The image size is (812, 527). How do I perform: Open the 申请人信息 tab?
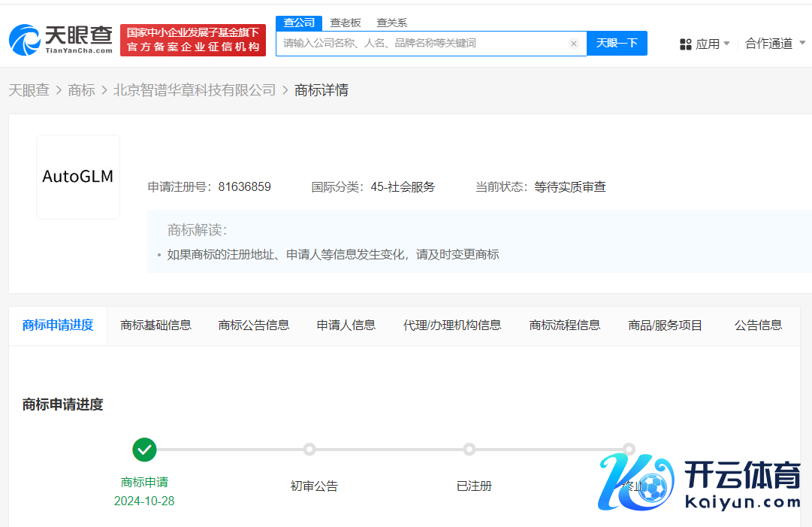[x=346, y=325]
